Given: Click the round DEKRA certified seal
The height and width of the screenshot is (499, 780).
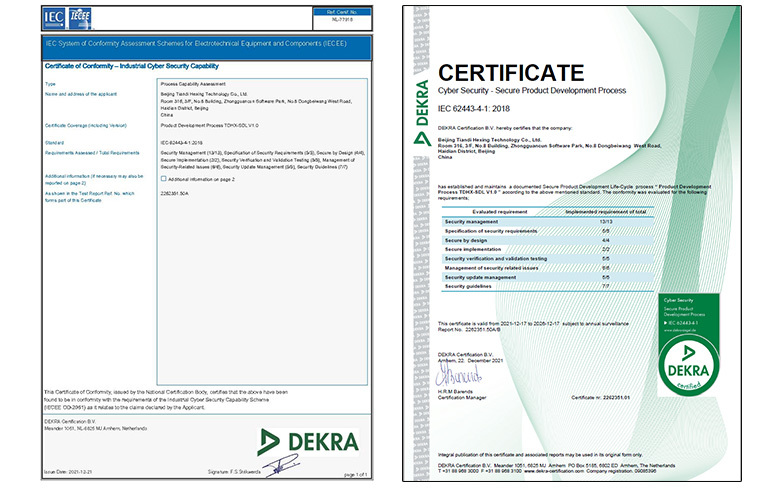Looking at the screenshot, I should click(688, 365).
